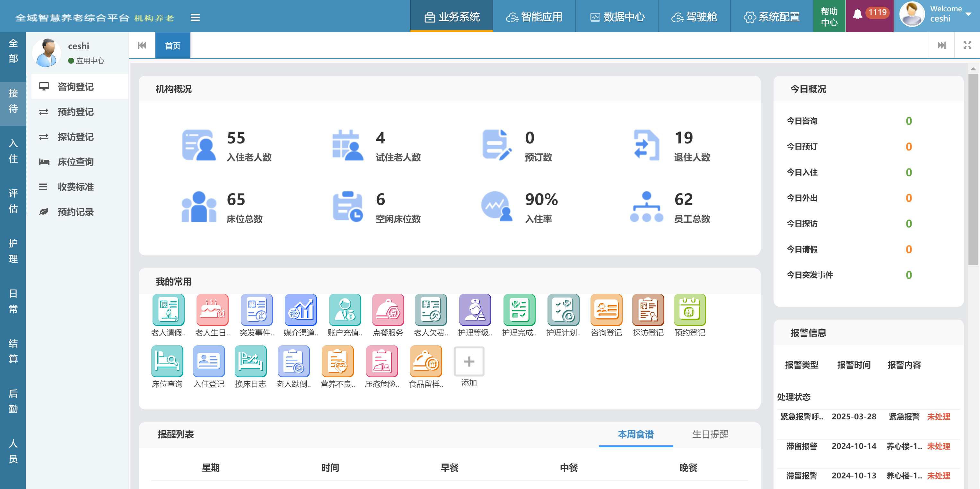The image size is (980, 489).
Task: Open the 突发事件 shortcut icon
Action: coord(257,310)
